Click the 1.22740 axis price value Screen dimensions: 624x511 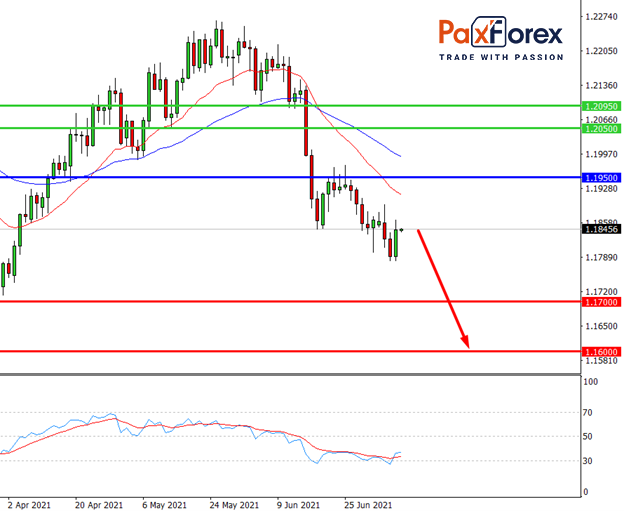[x=601, y=17]
